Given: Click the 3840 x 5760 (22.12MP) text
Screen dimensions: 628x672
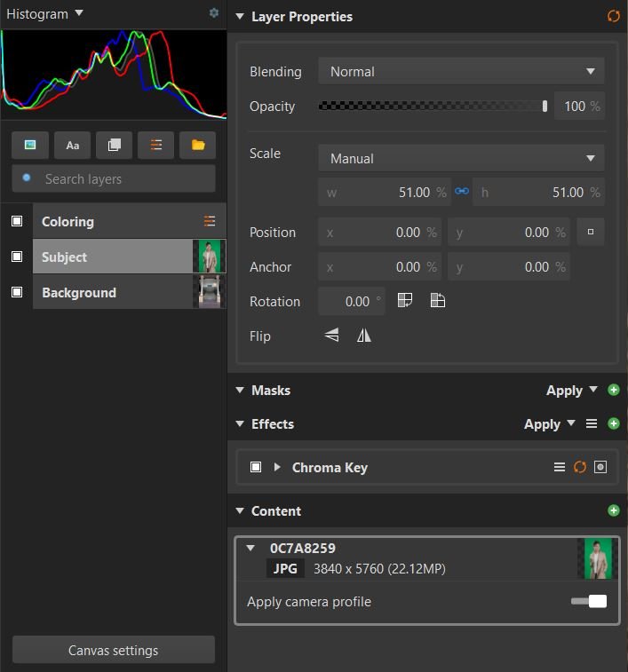Looking at the screenshot, I should click(379, 568).
